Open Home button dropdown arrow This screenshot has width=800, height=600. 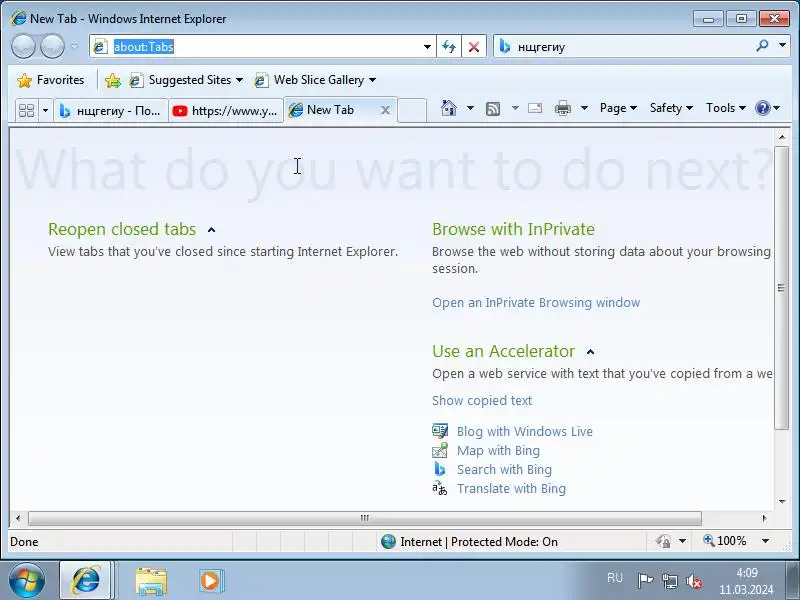point(470,108)
